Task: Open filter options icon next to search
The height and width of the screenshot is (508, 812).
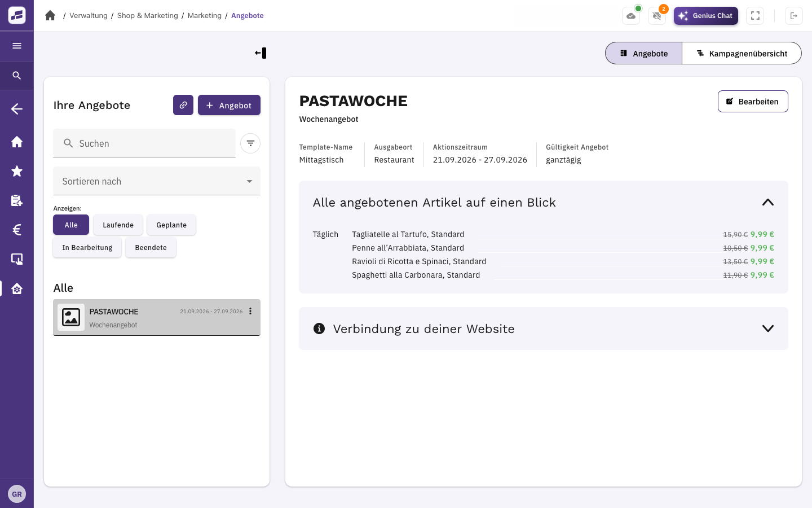Action: coord(250,143)
